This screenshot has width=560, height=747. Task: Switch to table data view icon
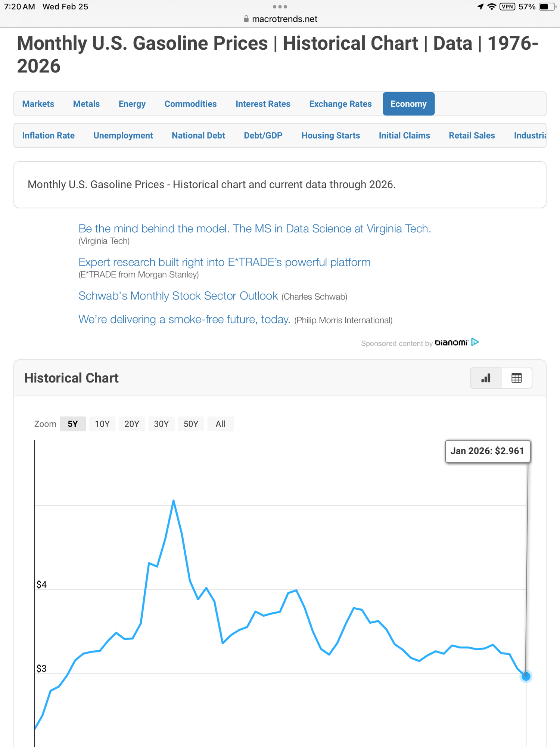pyautogui.click(x=516, y=378)
